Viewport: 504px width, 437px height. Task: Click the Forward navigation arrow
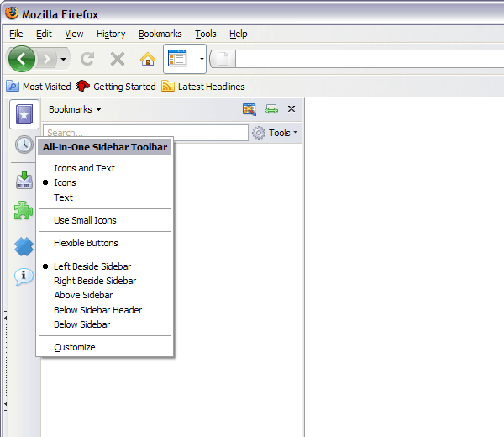(46, 59)
